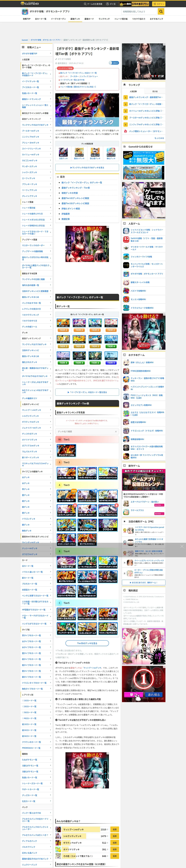Select the ランクマッチ navigation tab
Viewport: 186px width, 868px height.
[104, 19]
